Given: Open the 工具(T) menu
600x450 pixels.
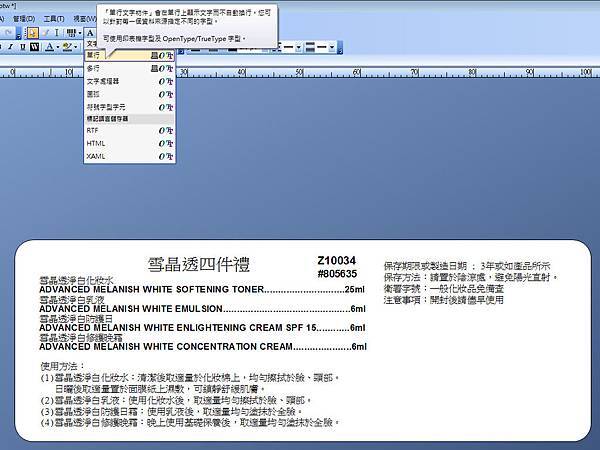Looking at the screenshot, I should pos(54,19).
